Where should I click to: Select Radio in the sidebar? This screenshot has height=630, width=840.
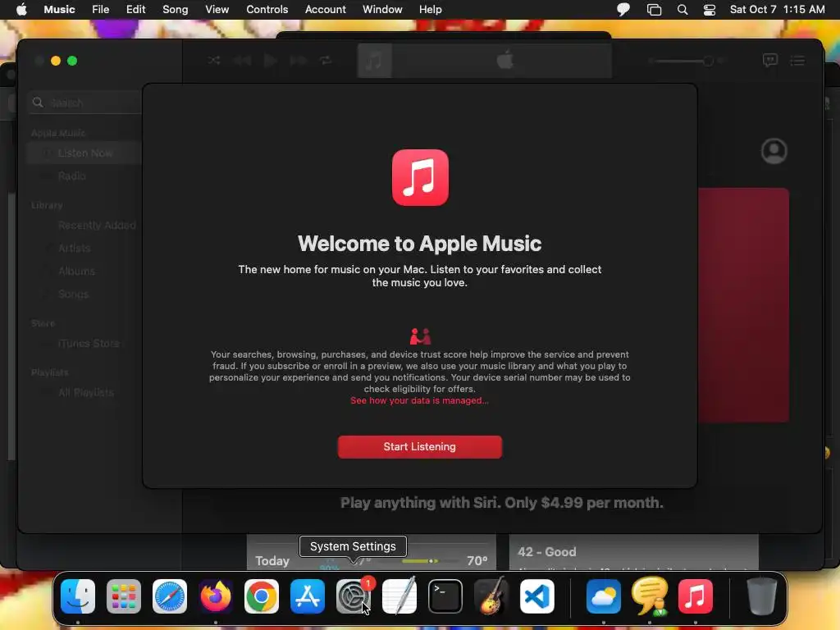coord(72,176)
